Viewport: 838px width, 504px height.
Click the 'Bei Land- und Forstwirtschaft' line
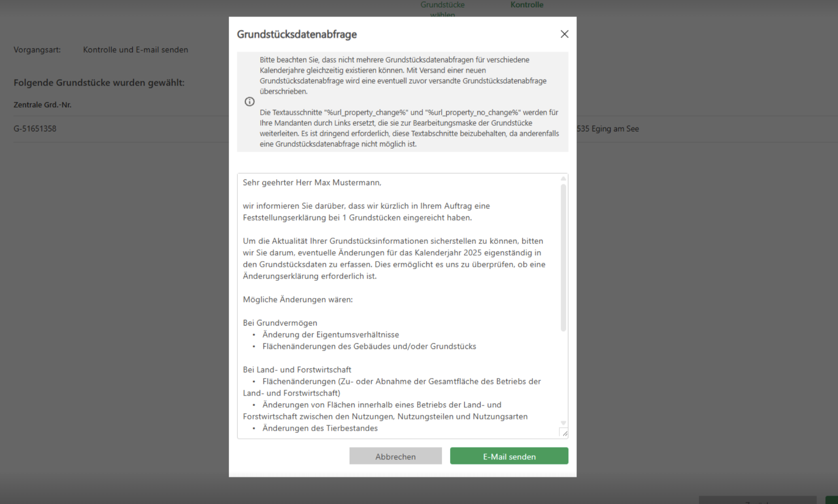click(x=297, y=369)
